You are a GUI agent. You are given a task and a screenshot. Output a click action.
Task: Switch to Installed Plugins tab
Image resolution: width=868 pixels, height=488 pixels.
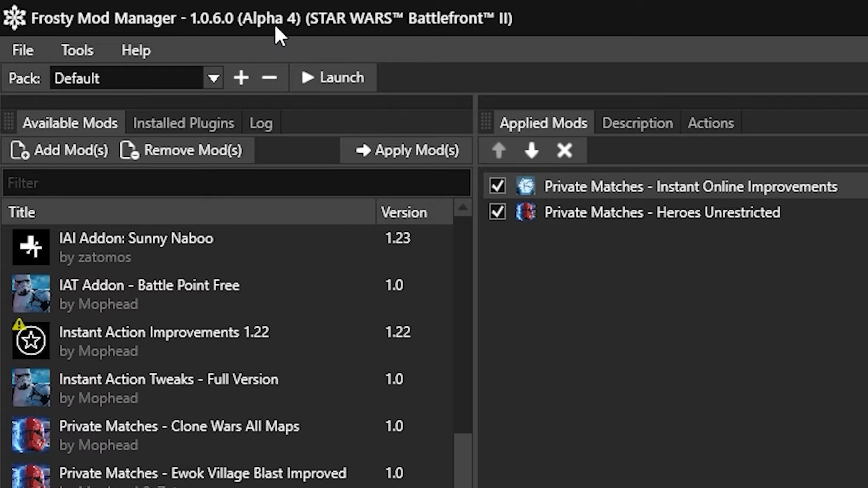[184, 123]
